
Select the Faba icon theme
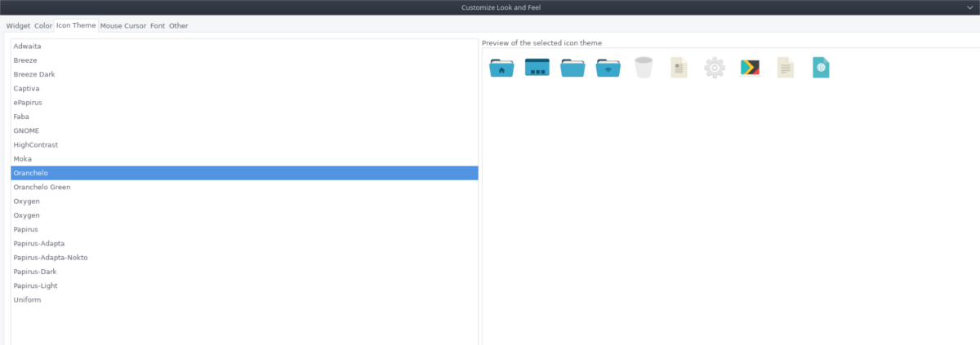coord(244,117)
